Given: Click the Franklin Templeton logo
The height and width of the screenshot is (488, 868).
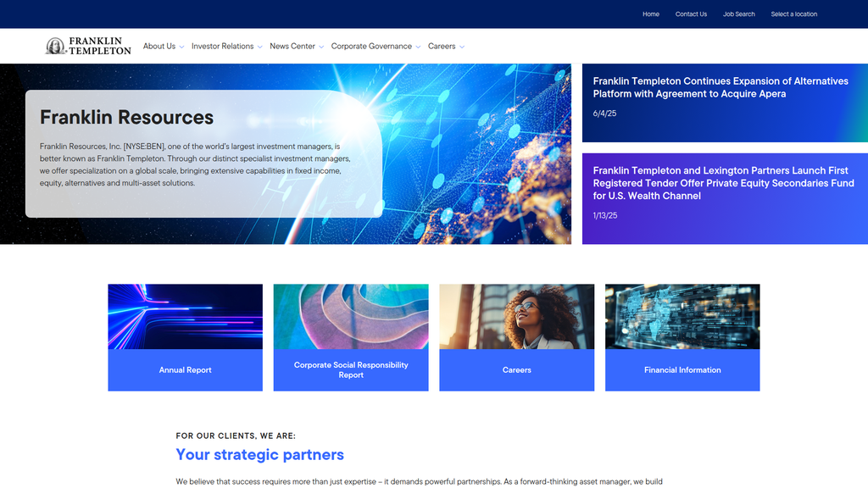Looking at the screenshot, I should (88, 46).
